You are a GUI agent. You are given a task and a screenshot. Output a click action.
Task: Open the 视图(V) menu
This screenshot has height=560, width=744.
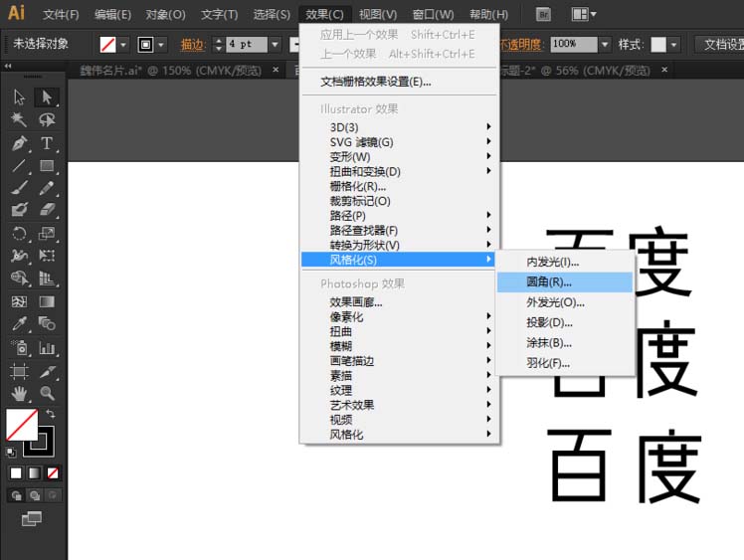[378, 14]
